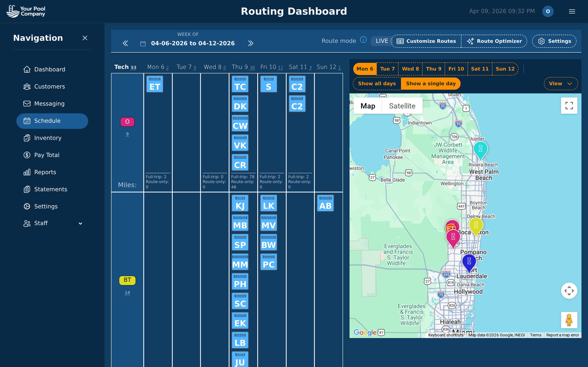Select the ET stop chip under Monday
Viewport: 588px width, 367px height.
click(155, 84)
